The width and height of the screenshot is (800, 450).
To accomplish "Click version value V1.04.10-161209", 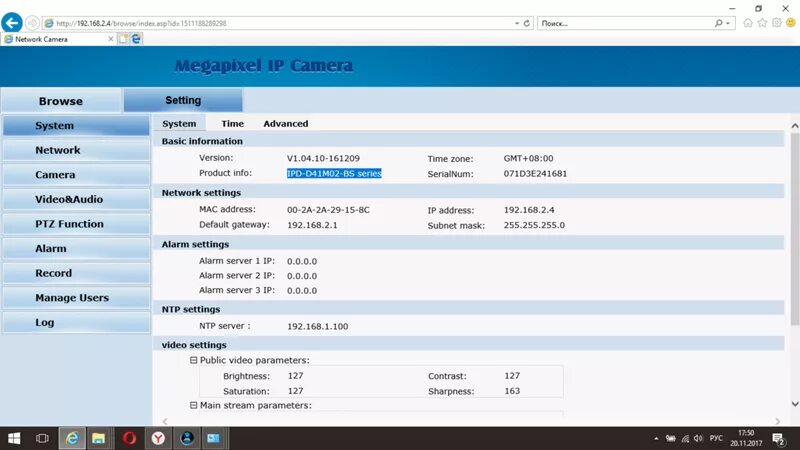I will [x=323, y=158].
